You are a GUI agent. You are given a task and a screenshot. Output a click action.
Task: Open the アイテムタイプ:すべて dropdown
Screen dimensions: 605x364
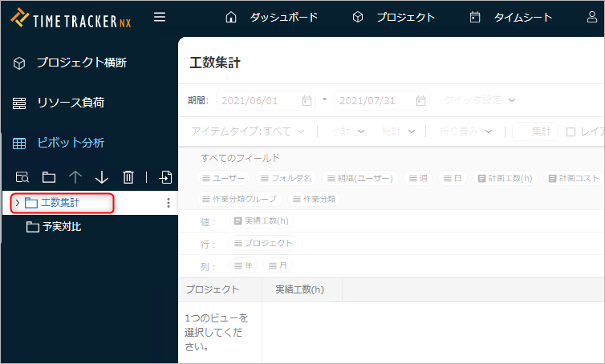(x=248, y=131)
